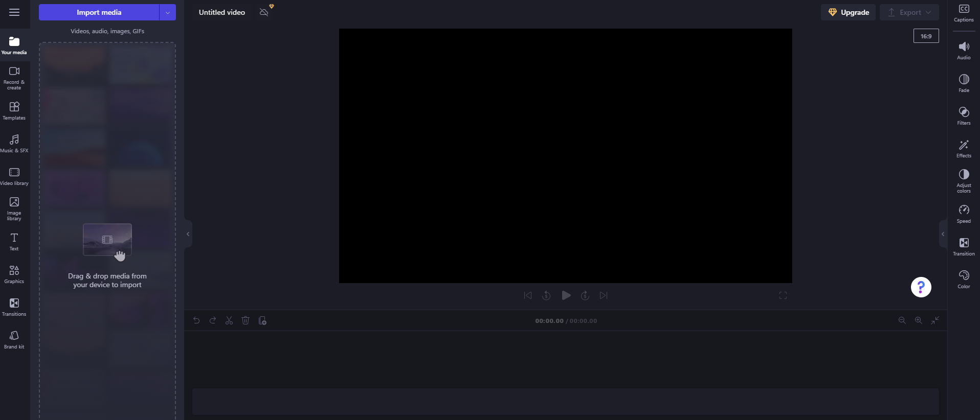The height and width of the screenshot is (420, 980).
Task: Click the empty timeline track area
Action: (x=566, y=401)
